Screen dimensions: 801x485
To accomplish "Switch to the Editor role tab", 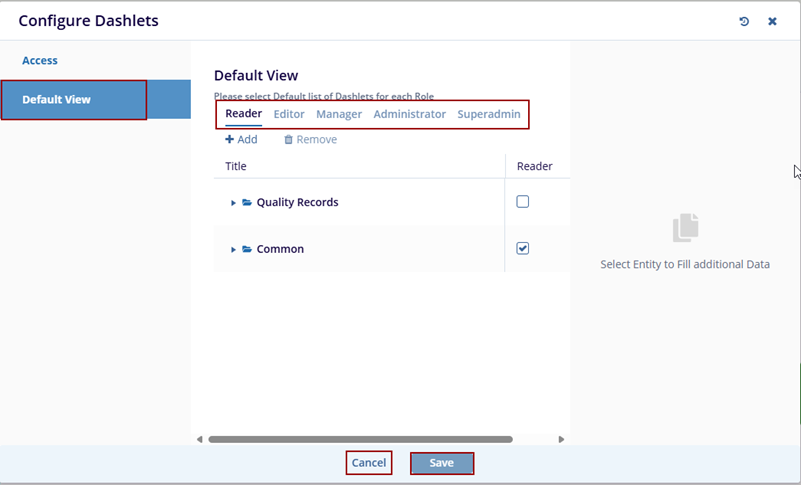I will [289, 114].
